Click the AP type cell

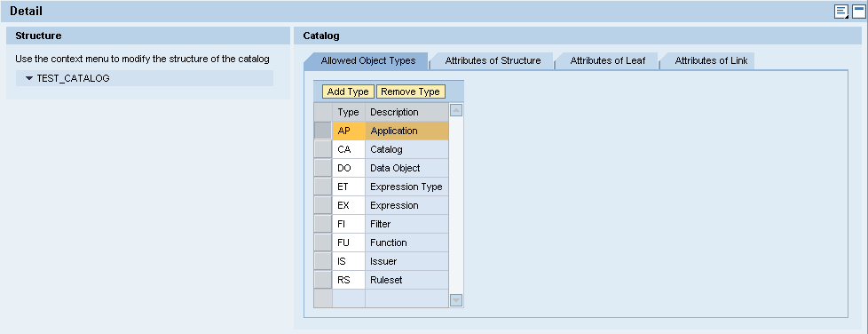349,131
